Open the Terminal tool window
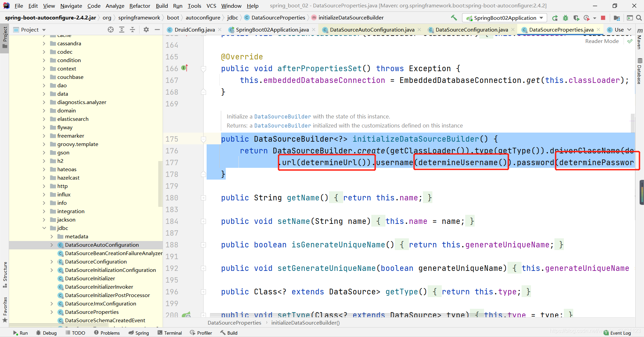The width and height of the screenshot is (644, 337). tap(169, 333)
